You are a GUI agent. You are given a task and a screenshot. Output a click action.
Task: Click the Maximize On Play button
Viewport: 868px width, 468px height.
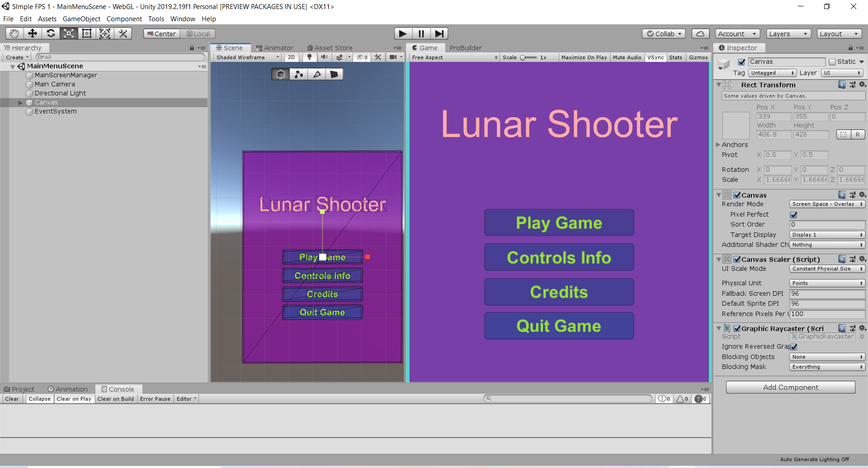584,57
